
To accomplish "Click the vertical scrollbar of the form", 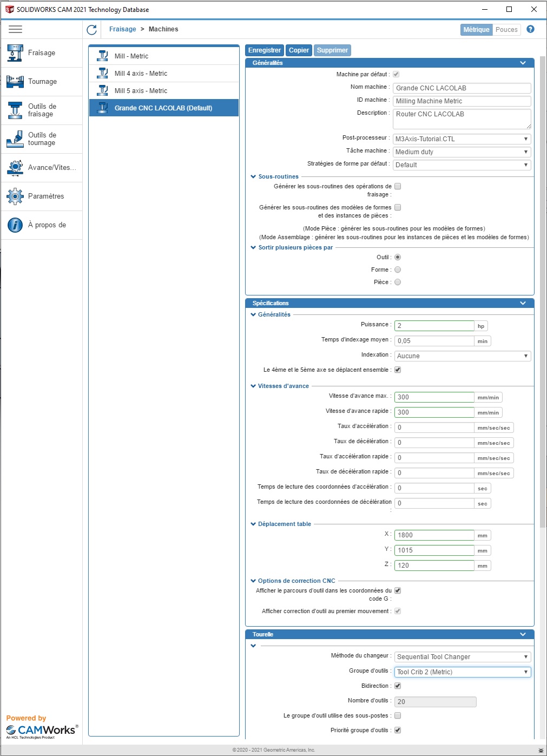I will click(543, 291).
